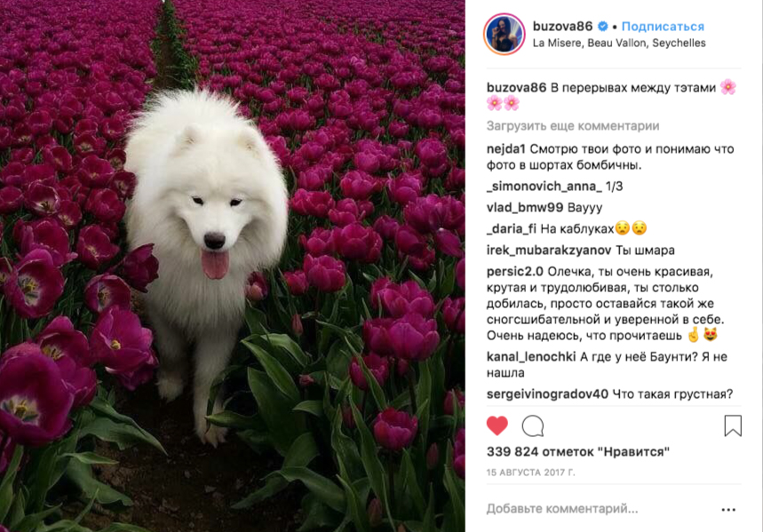Open buzova86 profile avatar picture
Screen dimensions: 763x532
point(505,34)
